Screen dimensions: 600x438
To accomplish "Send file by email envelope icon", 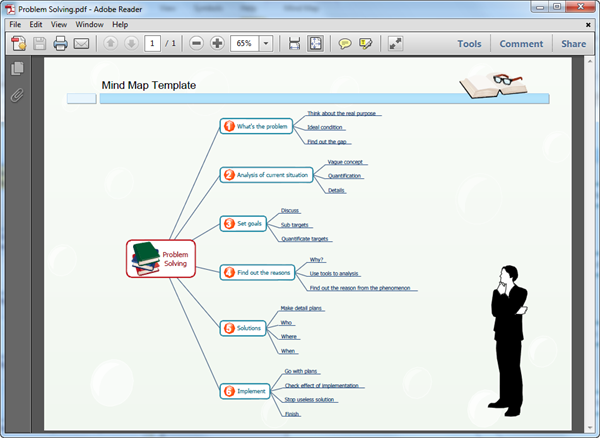I will pyautogui.click(x=81, y=44).
